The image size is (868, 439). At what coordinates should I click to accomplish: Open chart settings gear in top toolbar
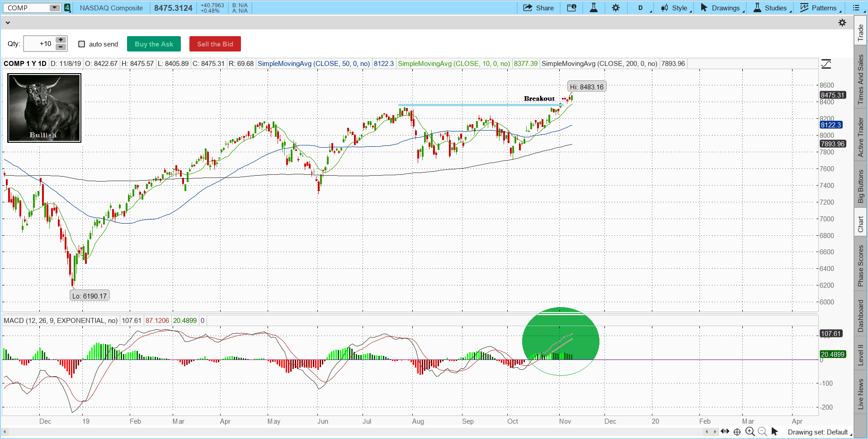616,8
